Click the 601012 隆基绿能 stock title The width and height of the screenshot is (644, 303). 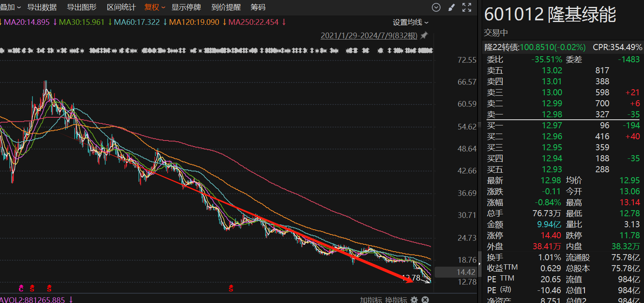coord(550,14)
